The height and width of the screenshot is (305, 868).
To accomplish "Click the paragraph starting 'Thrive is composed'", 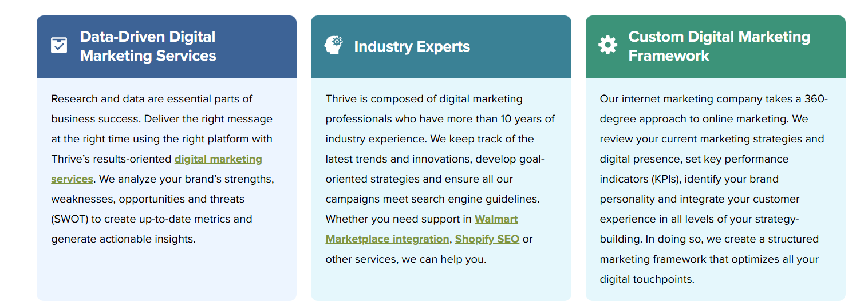I will coord(440,179).
